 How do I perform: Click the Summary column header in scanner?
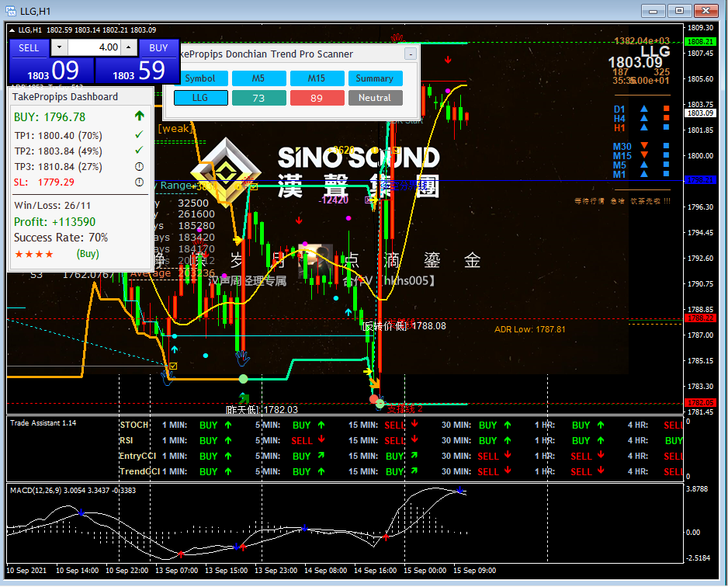click(x=375, y=78)
